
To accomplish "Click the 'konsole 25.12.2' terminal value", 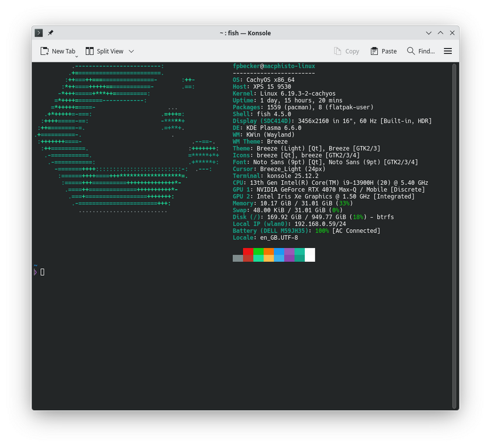I will [292, 176].
